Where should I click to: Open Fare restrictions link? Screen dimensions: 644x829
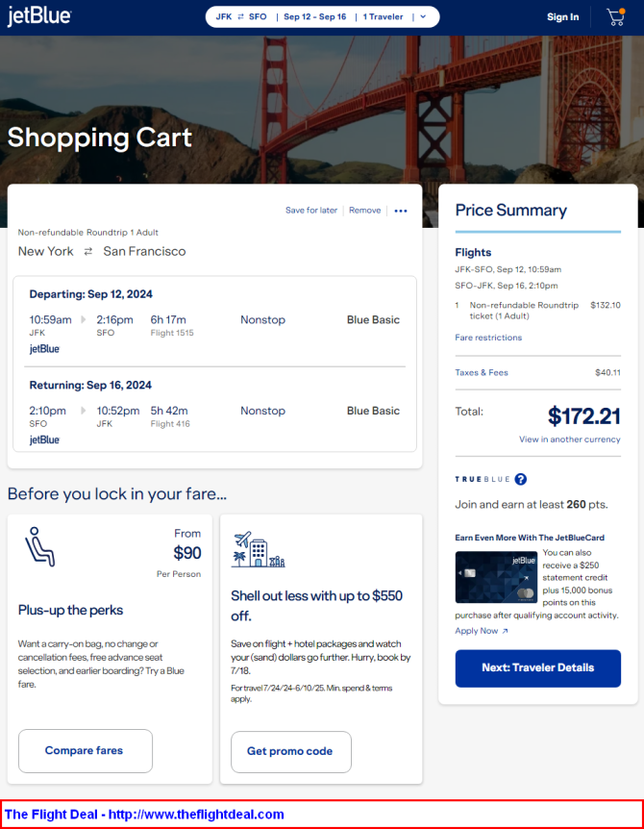click(x=488, y=338)
